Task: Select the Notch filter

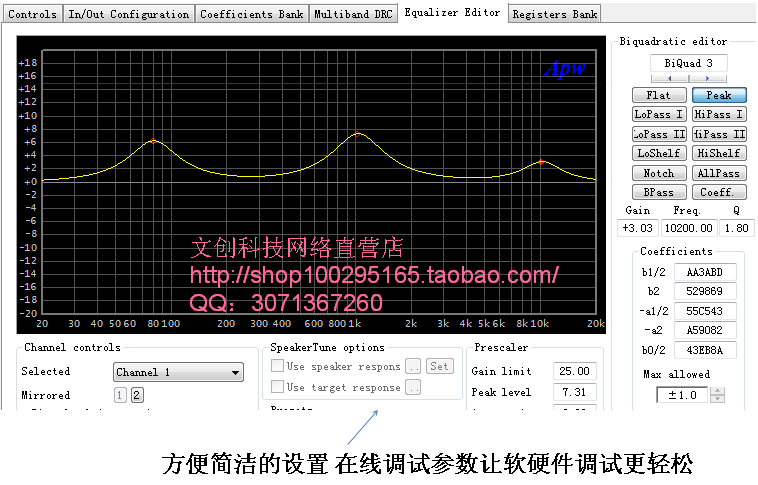Action: pos(659,173)
